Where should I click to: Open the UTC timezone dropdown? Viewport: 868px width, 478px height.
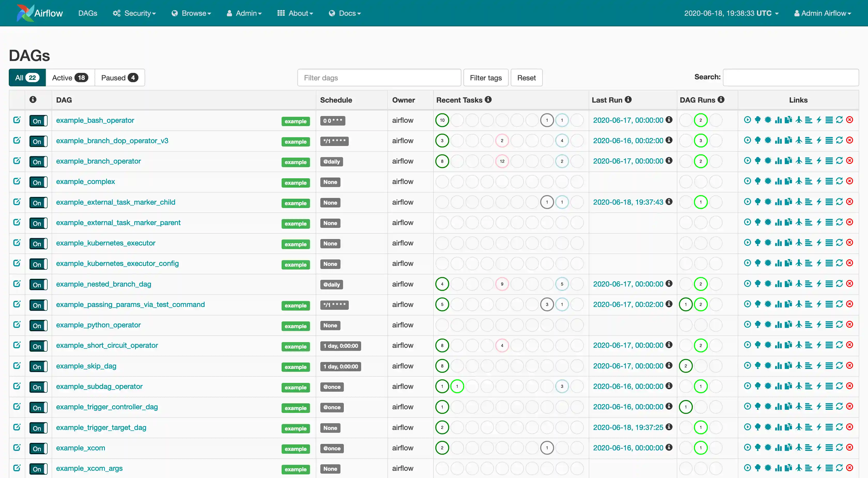coord(731,13)
